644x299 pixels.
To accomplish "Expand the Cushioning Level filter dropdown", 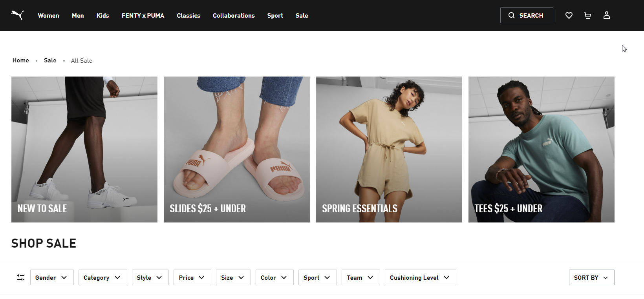I will (421, 277).
